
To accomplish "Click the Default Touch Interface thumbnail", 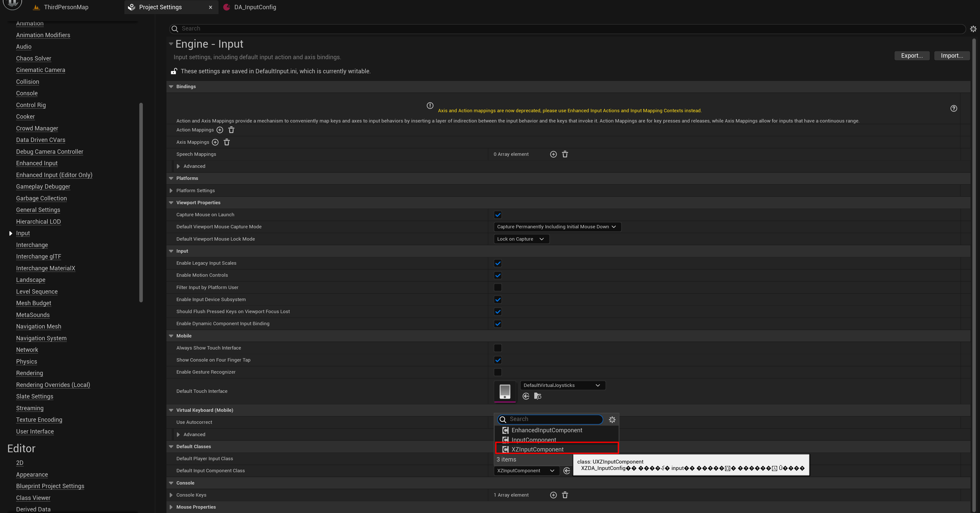I will [x=505, y=391].
